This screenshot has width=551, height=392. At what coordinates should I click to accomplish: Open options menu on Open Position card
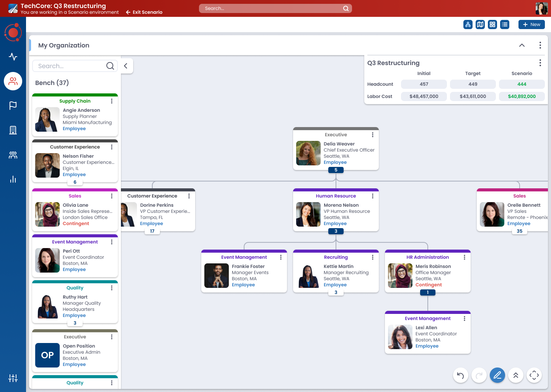112,337
